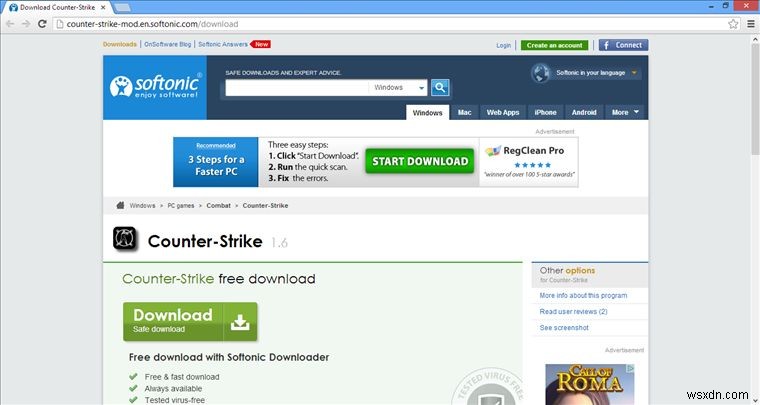Open Windows breadcrumb link

tap(142, 205)
